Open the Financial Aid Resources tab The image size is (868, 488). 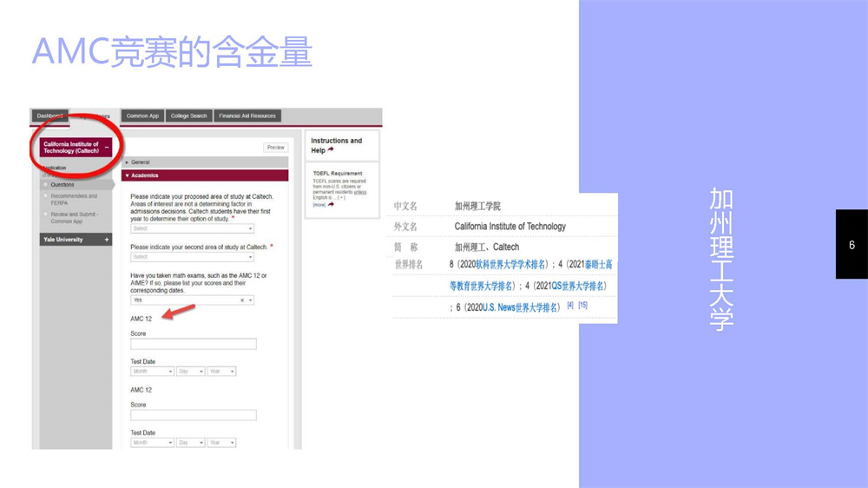pos(247,115)
